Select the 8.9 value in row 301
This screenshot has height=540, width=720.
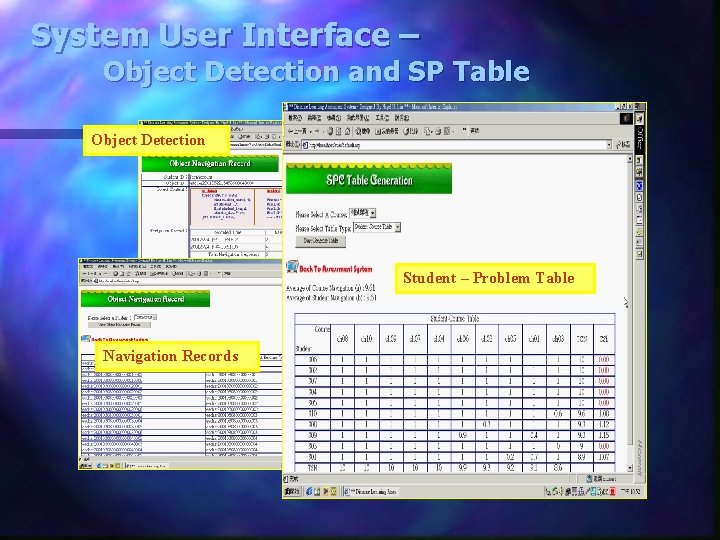tap(581, 457)
